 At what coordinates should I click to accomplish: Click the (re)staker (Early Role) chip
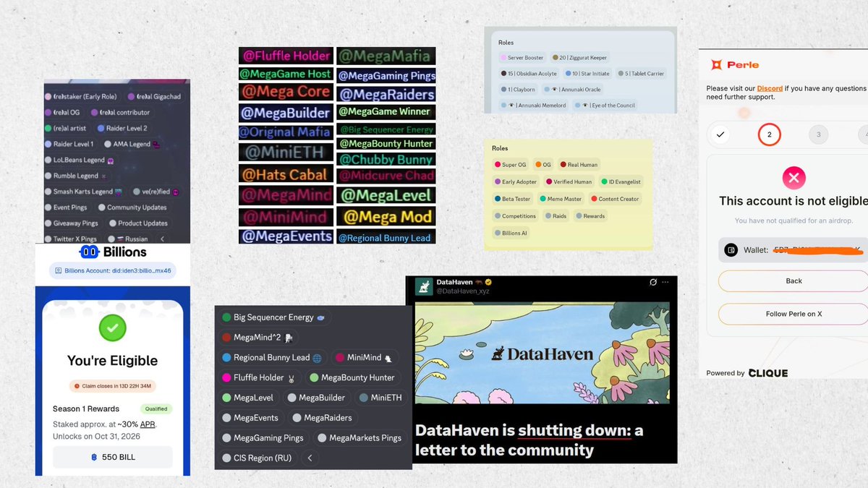[82, 96]
